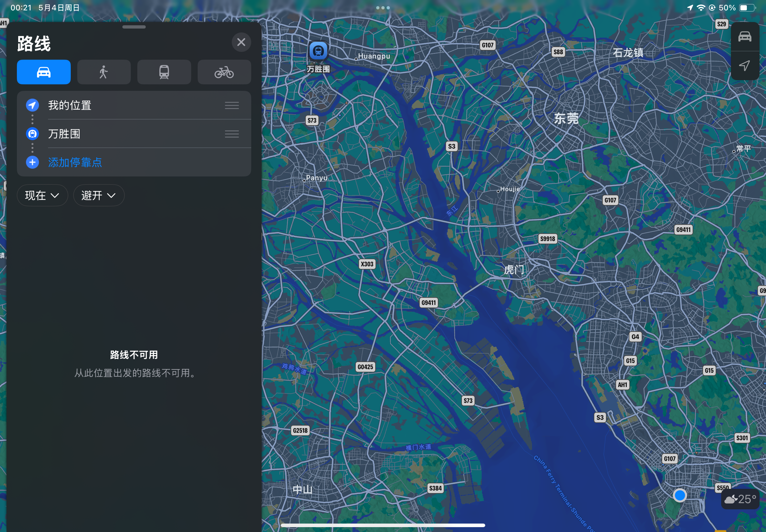Viewport: 766px width, 532px height.
Task: Open the 现在 departure time dropdown
Action: coord(42,195)
